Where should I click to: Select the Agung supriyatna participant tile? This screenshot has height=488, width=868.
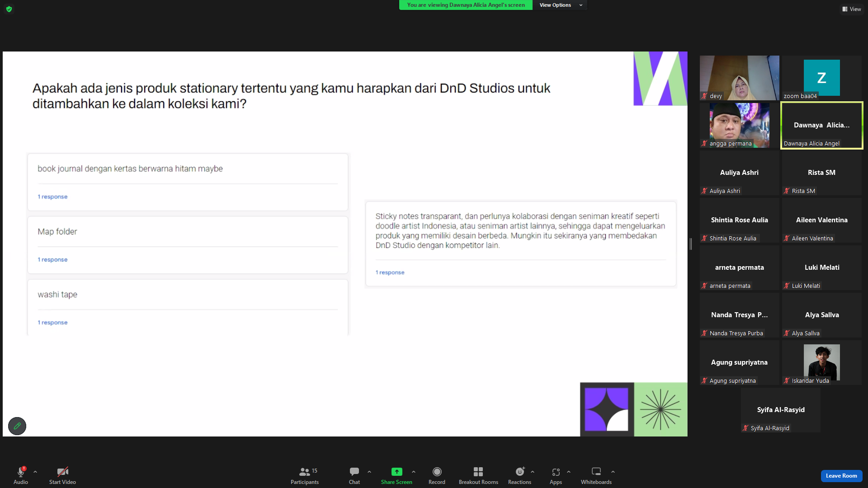coord(740,362)
